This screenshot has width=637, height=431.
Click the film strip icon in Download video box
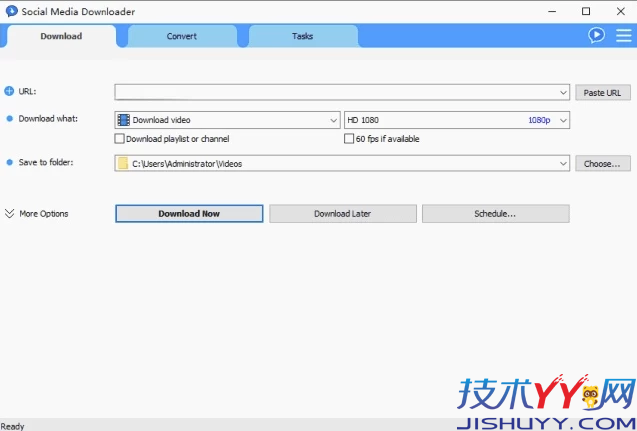point(124,120)
